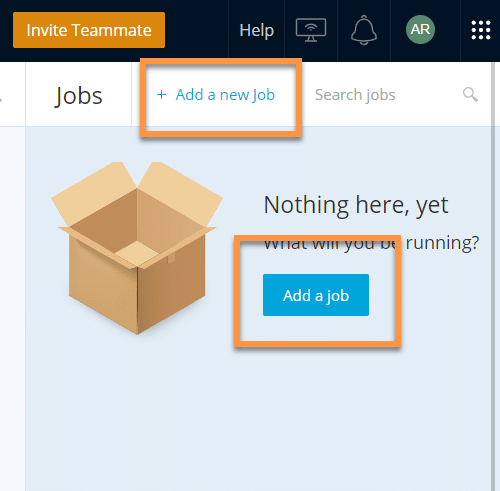Screen dimensions: 500x491
Task: Click the search magnifier icon
Action: [x=470, y=95]
